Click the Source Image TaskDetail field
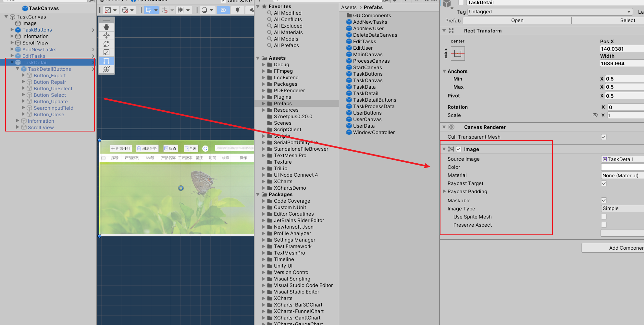Image resolution: width=644 pixels, height=325 pixels. point(623,159)
